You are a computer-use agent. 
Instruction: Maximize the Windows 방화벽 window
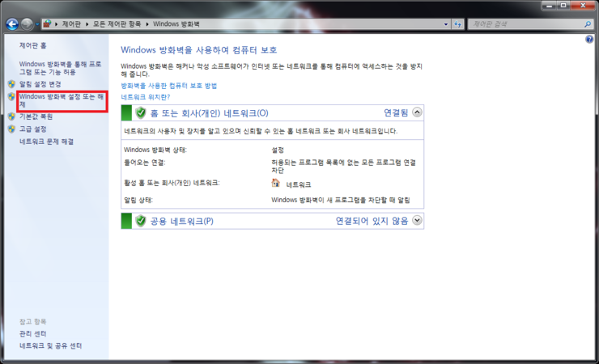click(563, 6)
